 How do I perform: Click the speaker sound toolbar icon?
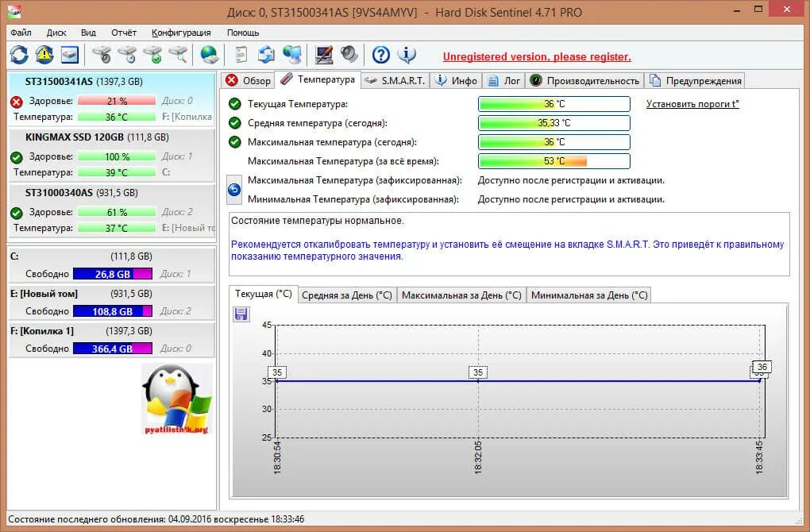pos(349,55)
